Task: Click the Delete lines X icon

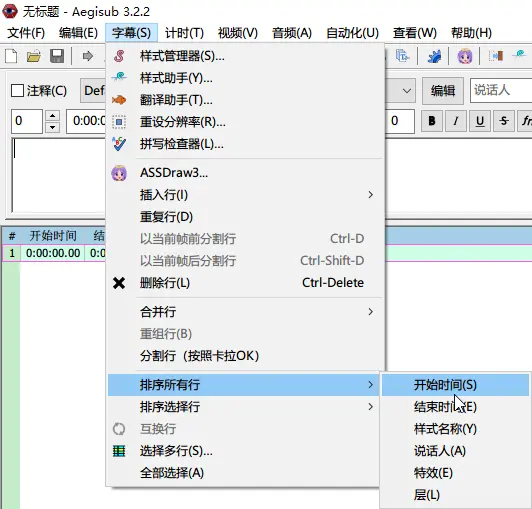Action: pyautogui.click(x=119, y=283)
